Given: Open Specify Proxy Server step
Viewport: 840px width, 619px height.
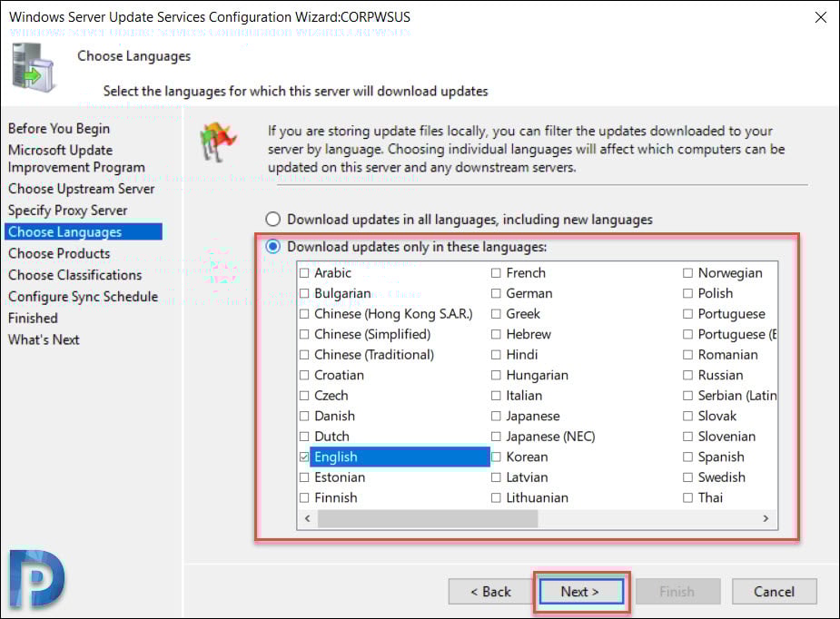Looking at the screenshot, I should pyautogui.click(x=68, y=211).
